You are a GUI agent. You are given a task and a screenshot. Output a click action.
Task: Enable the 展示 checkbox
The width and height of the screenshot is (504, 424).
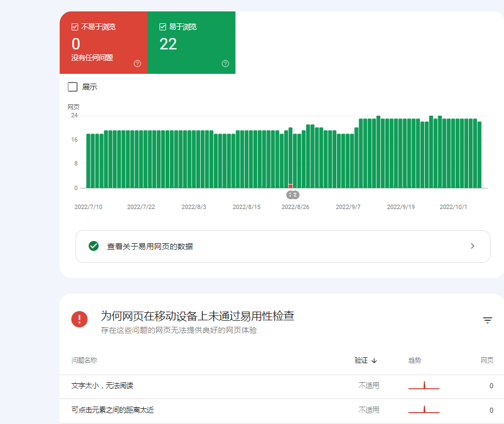[x=72, y=86]
